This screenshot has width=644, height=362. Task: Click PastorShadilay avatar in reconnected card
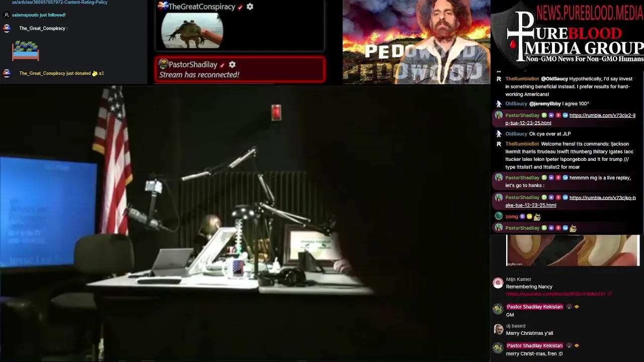163,64
